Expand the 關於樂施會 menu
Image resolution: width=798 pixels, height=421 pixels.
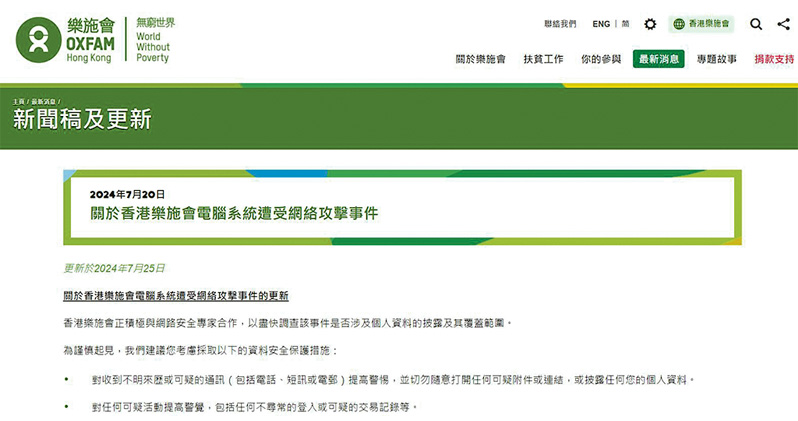click(480, 59)
